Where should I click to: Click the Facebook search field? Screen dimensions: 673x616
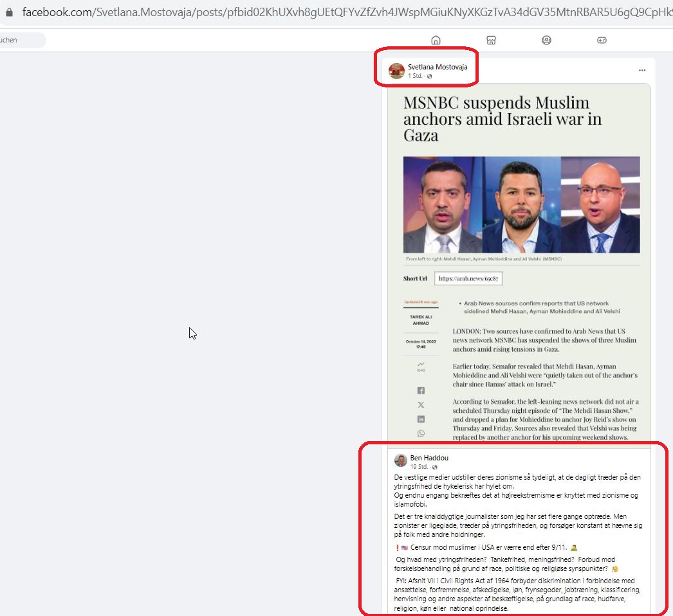pos(21,40)
